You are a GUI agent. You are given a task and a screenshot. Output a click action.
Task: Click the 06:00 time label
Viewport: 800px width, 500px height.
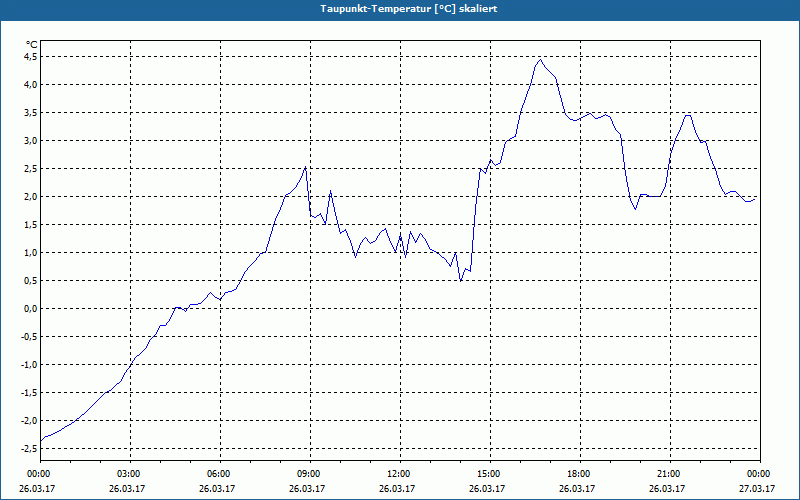click(x=219, y=474)
